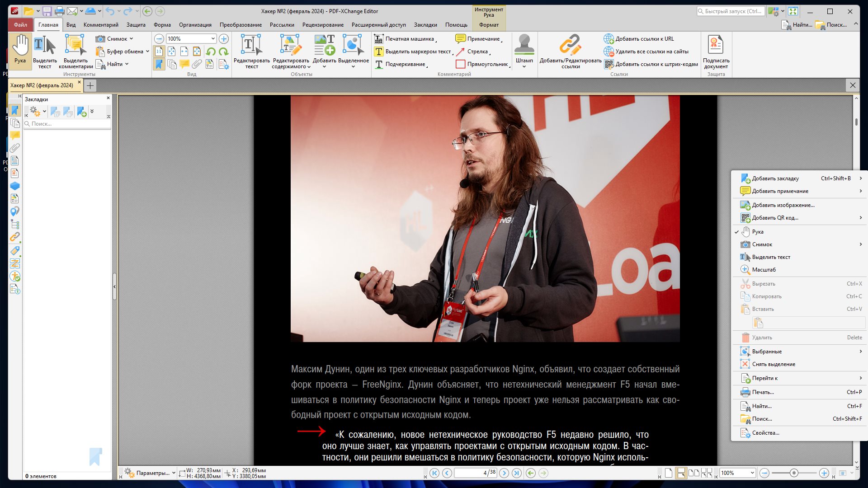The height and width of the screenshot is (488, 868).
Task: Switch to continuous page layout in status bar
Action: pos(681,473)
